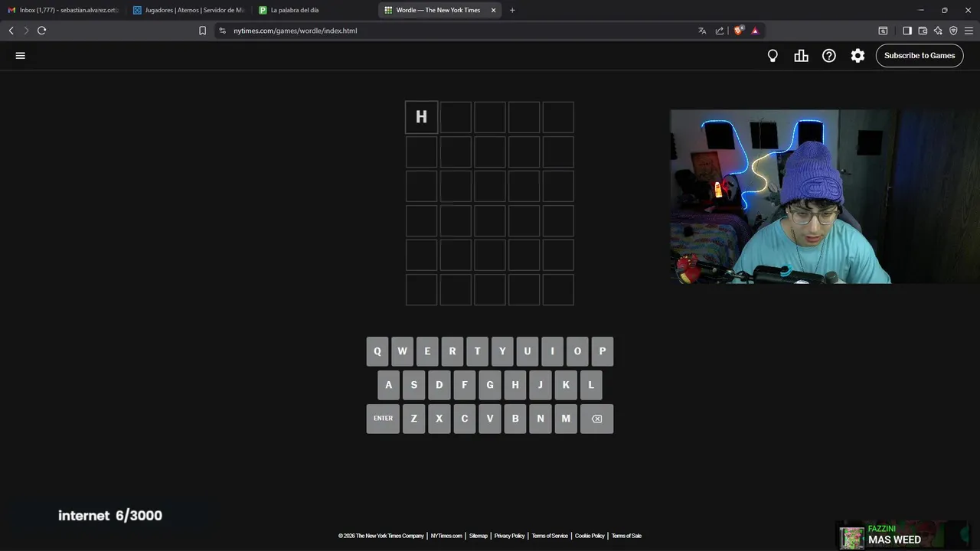
Task: Click the G key on the Wordle keyboard
Action: [490, 385]
